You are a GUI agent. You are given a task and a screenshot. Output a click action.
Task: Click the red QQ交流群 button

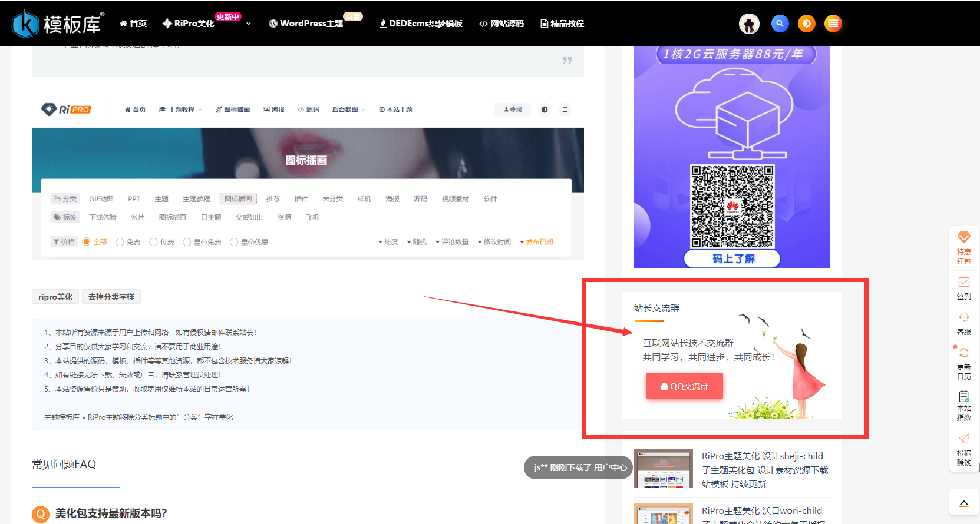point(684,386)
